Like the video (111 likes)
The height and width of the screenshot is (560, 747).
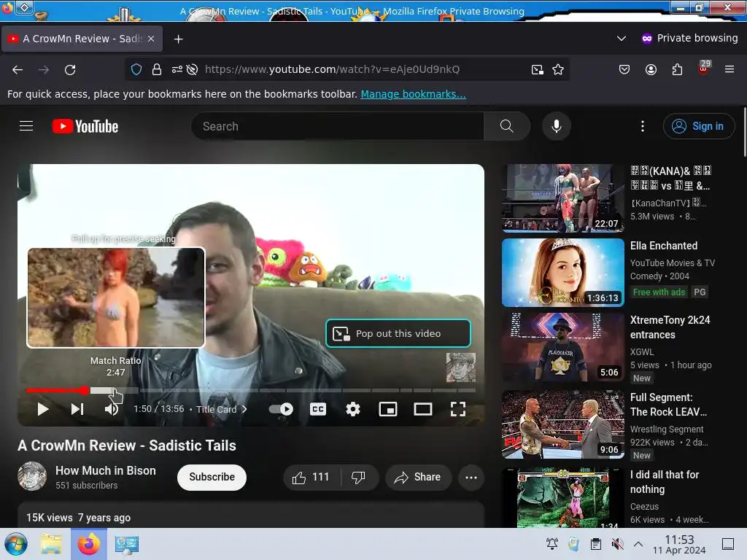click(311, 477)
